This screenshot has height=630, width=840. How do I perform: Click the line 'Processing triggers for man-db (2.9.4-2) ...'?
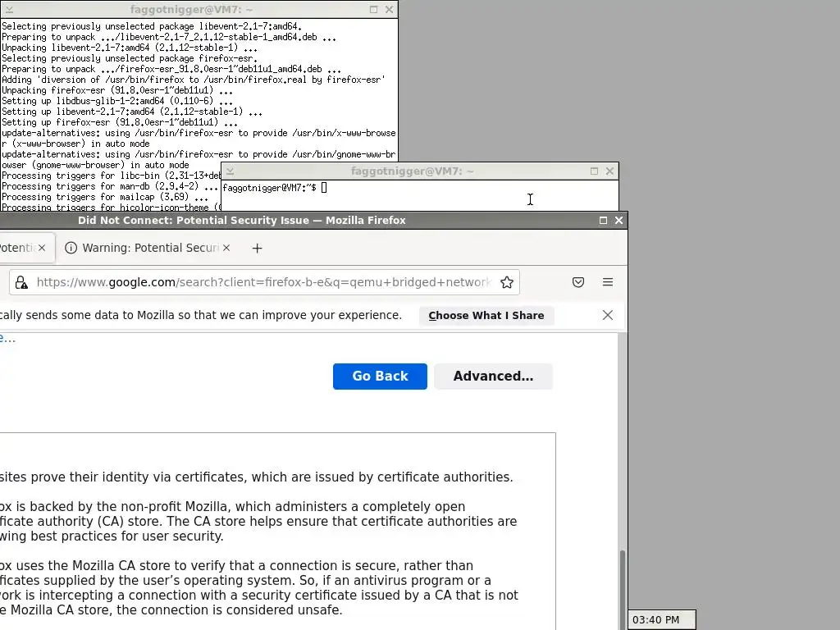pos(110,186)
